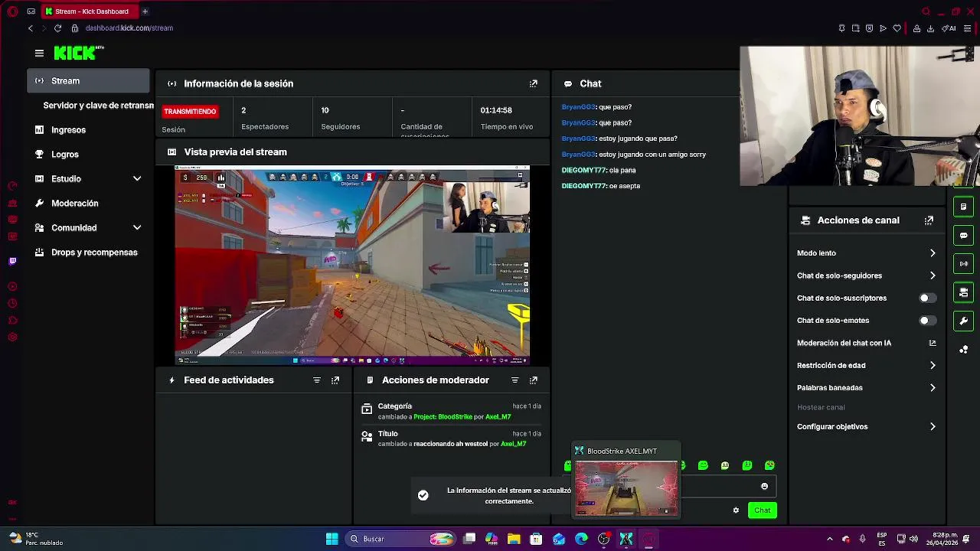Click the broadcast signal widget icon in right rail
980x551 pixels.
coord(964,264)
